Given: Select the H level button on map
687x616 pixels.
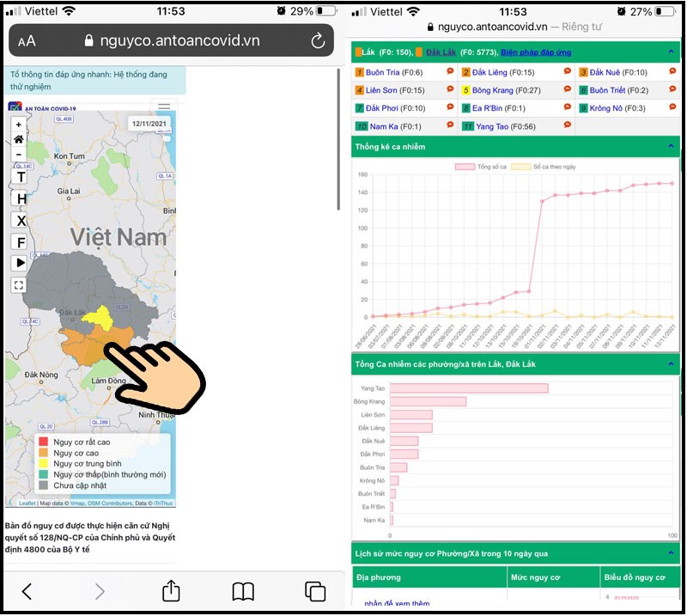Looking at the screenshot, I should coord(21,199).
